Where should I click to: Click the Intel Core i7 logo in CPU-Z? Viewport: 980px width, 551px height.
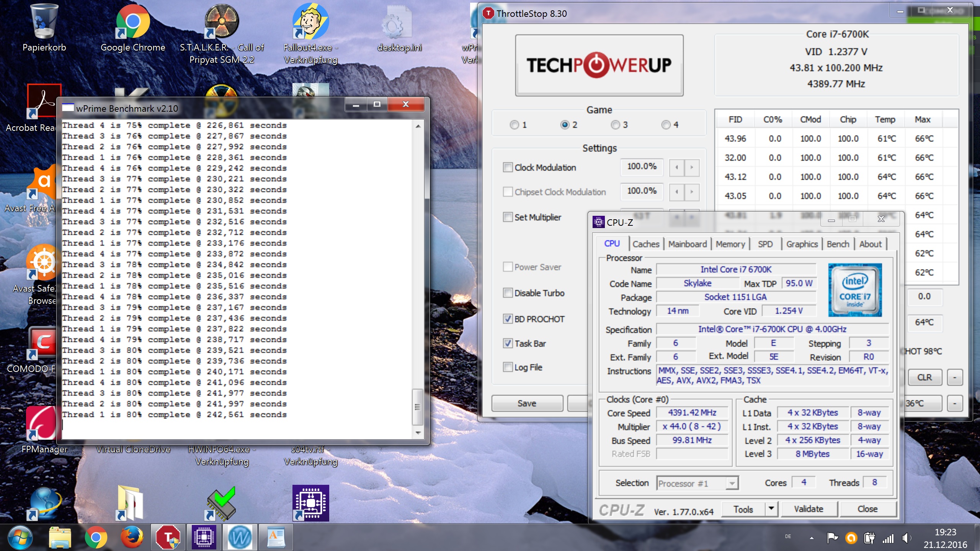pos(855,290)
